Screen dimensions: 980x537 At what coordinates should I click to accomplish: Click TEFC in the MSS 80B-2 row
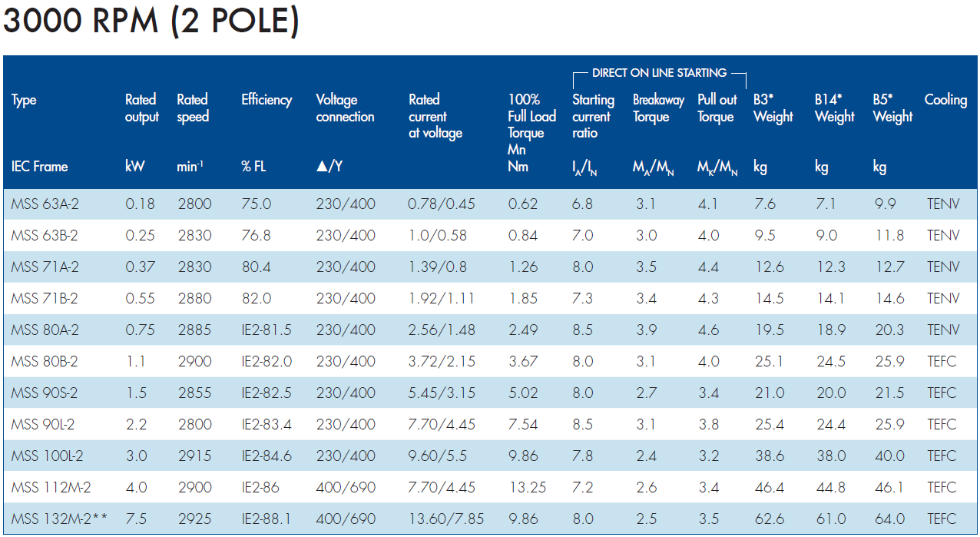tap(942, 361)
